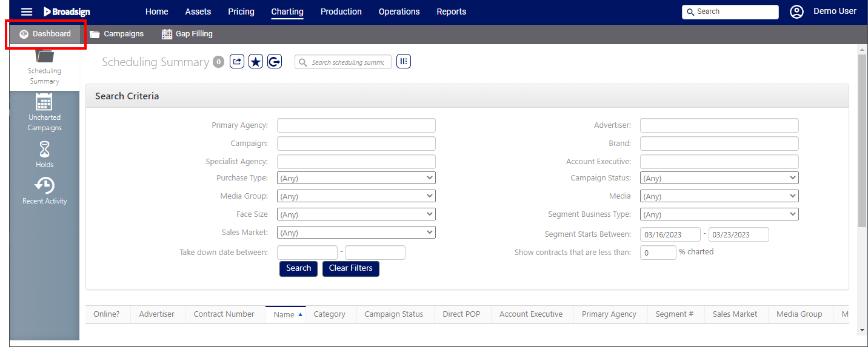
Task: Expand the Campaign Status dropdown
Action: tap(719, 178)
